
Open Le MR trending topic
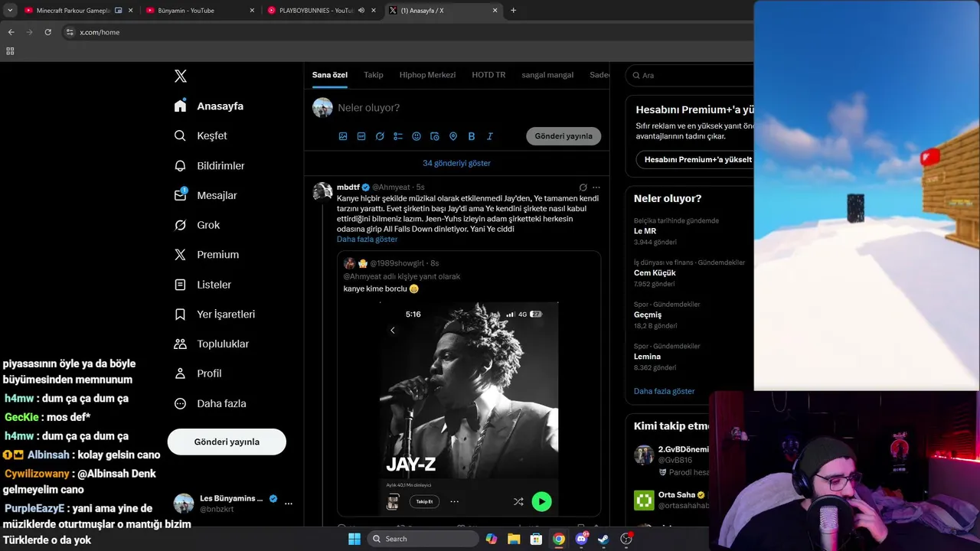pos(645,231)
